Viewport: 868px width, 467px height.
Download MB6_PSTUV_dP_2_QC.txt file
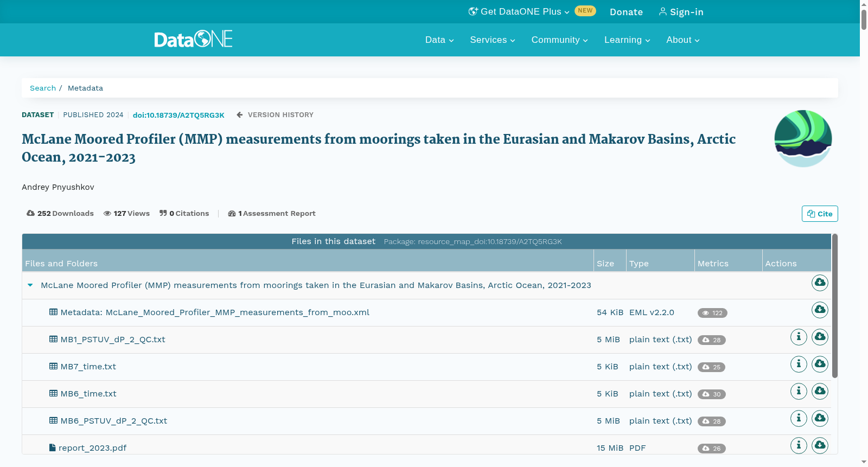pyautogui.click(x=820, y=418)
